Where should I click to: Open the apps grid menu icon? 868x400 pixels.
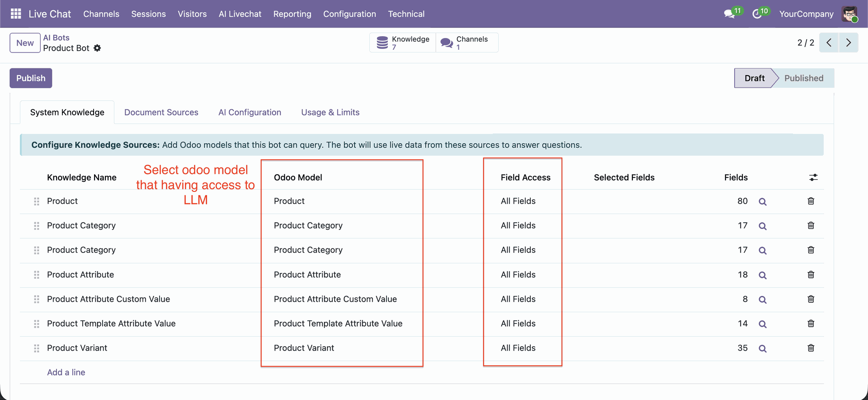(x=16, y=14)
